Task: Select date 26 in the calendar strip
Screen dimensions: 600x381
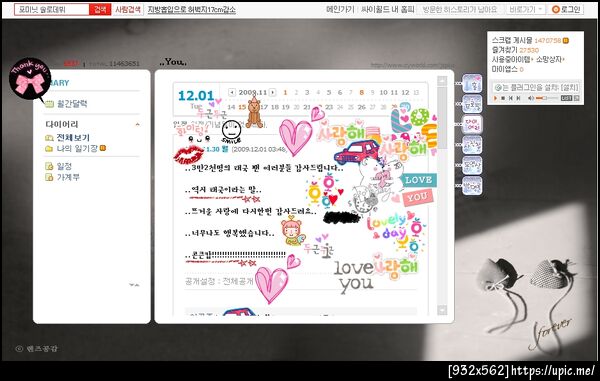Action: point(362,107)
